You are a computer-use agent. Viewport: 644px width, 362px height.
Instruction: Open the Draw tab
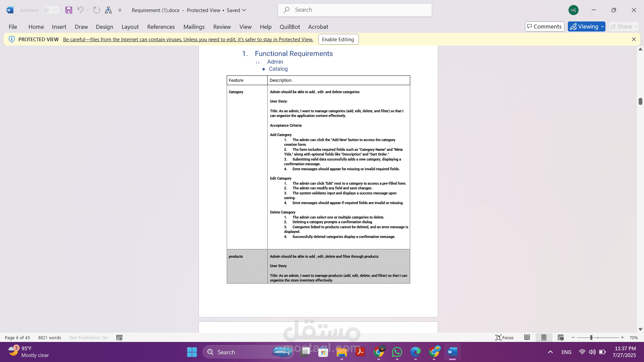(81, 27)
